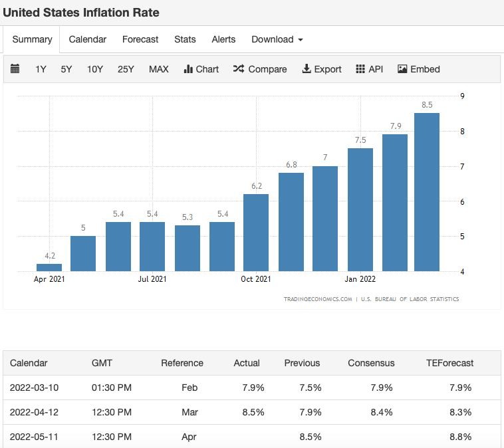Click the TRADINGECONOMICS.COM source link
This screenshot has height=448, width=504.
[x=318, y=299]
